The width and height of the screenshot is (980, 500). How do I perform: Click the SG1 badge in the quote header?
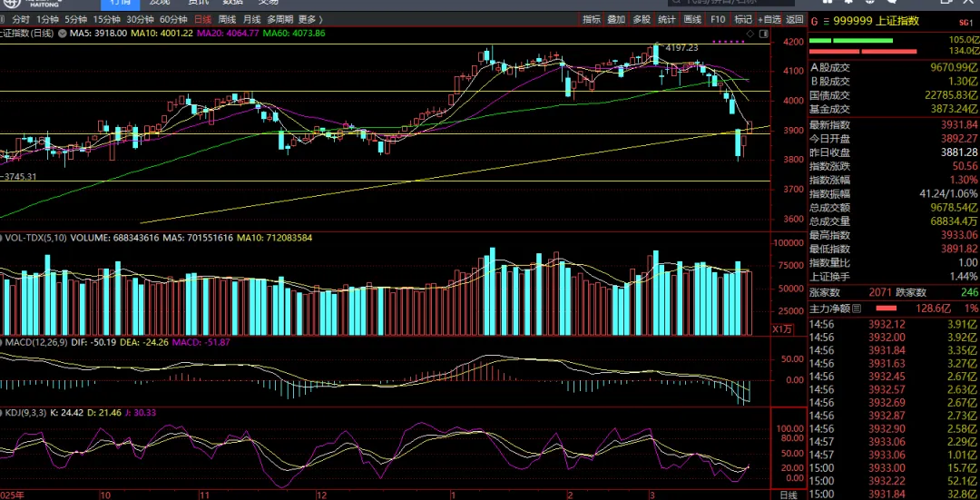coord(965,22)
